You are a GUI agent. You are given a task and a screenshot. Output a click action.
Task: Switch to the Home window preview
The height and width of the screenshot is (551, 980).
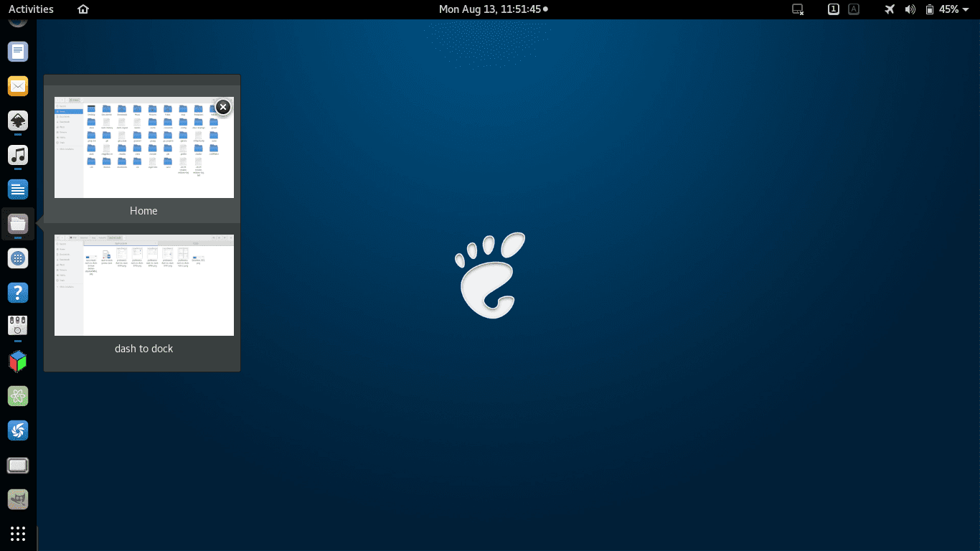[x=143, y=147]
